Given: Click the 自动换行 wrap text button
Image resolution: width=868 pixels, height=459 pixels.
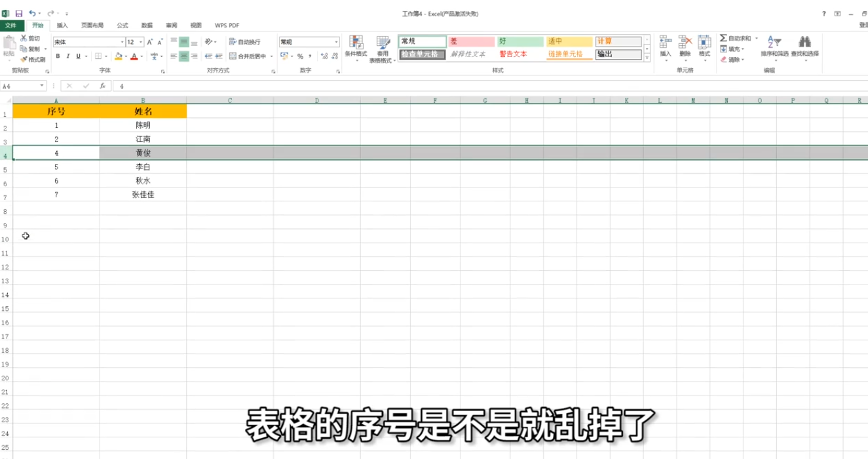Looking at the screenshot, I should coord(246,41).
